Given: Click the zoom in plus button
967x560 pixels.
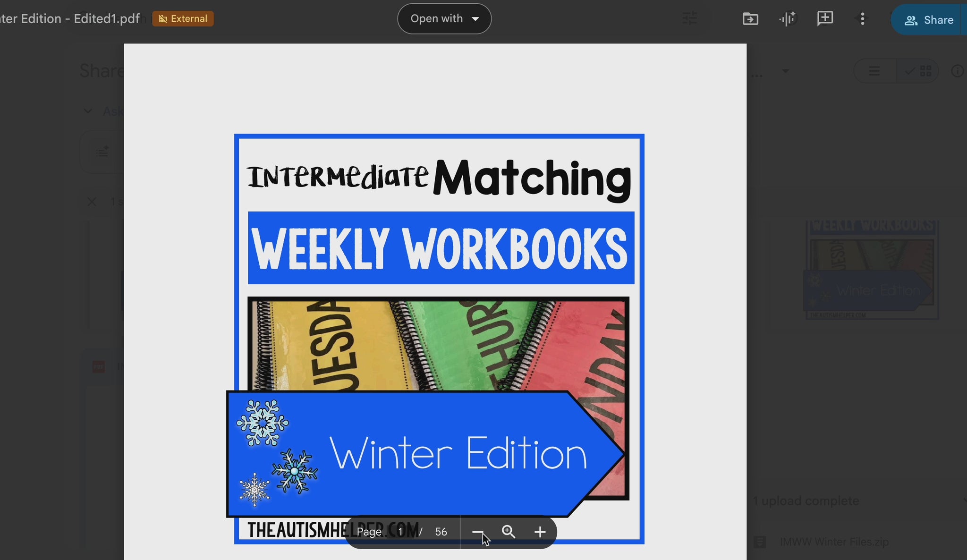Looking at the screenshot, I should point(540,532).
